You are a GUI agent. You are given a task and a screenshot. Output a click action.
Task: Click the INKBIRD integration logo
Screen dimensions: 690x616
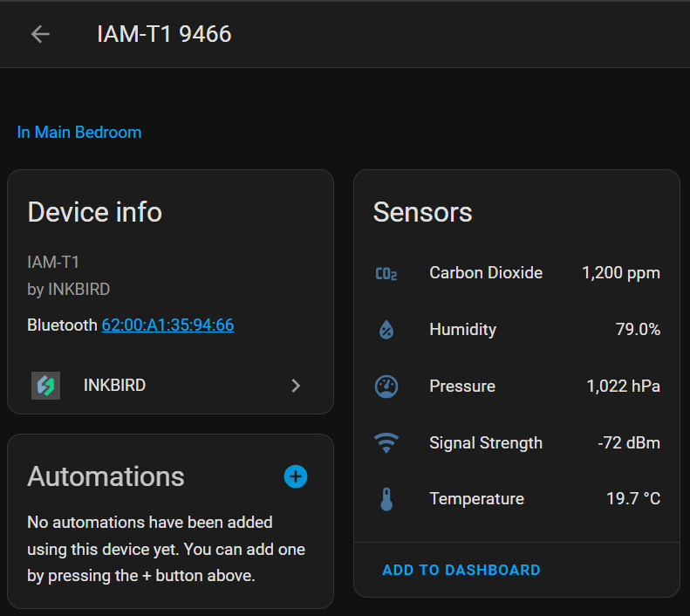45,386
